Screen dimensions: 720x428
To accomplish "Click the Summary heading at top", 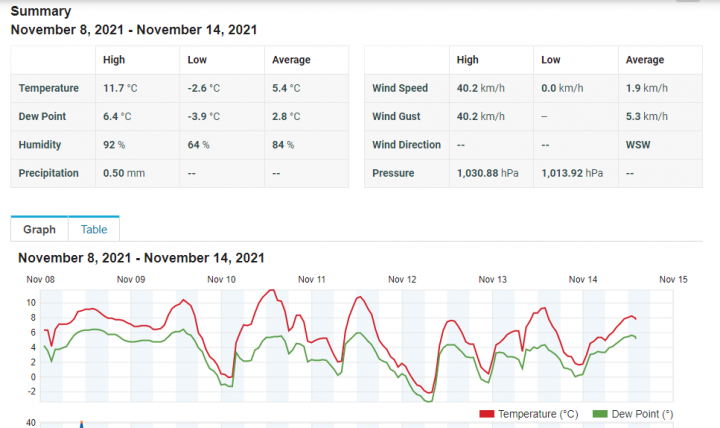I will point(41,12).
